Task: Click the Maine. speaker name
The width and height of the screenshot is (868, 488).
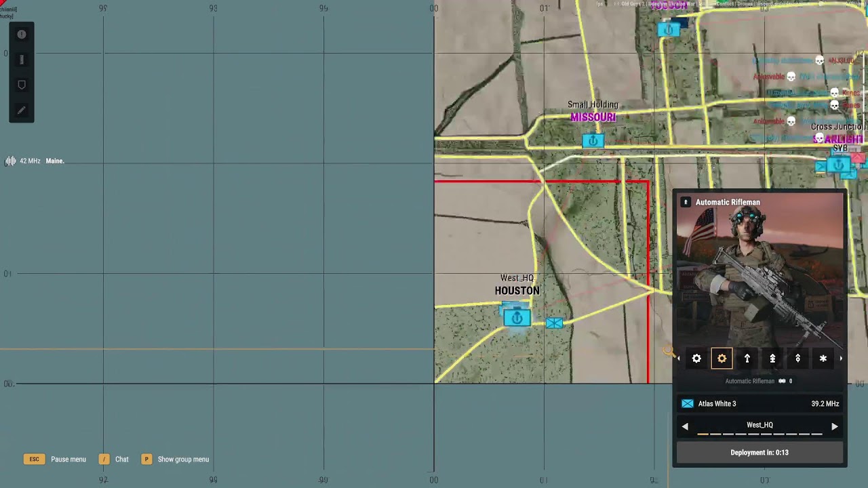Action: [55, 161]
